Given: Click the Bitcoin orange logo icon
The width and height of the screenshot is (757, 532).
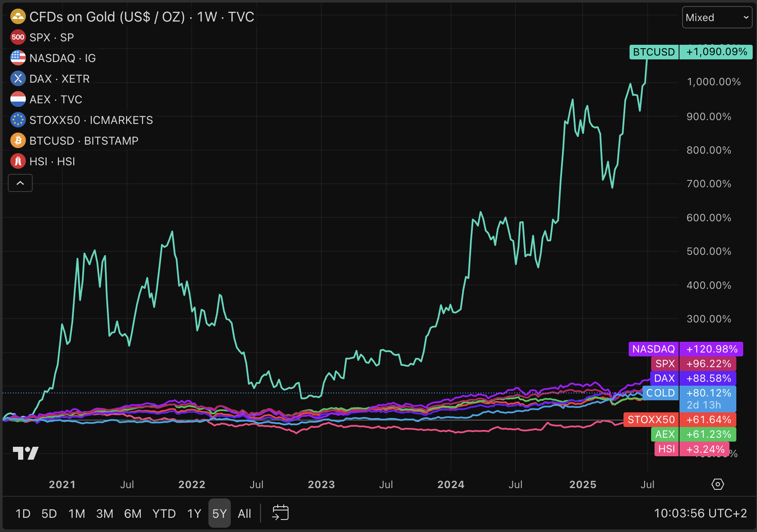Looking at the screenshot, I should pos(18,141).
